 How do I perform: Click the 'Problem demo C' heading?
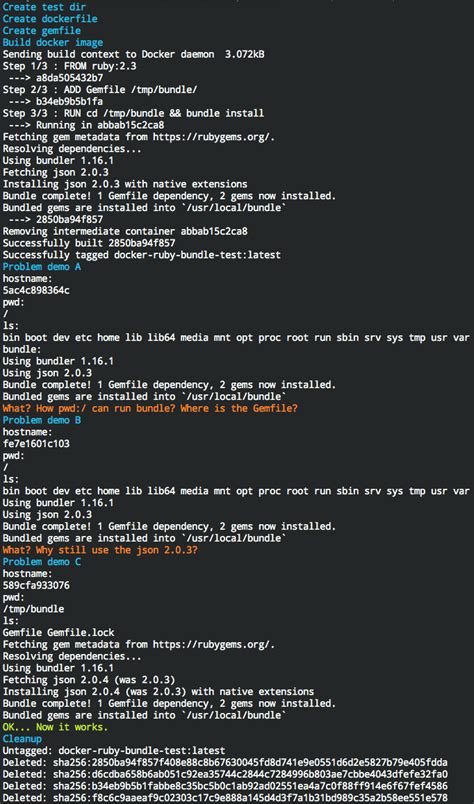pyautogui.click(x=42, y=561)
